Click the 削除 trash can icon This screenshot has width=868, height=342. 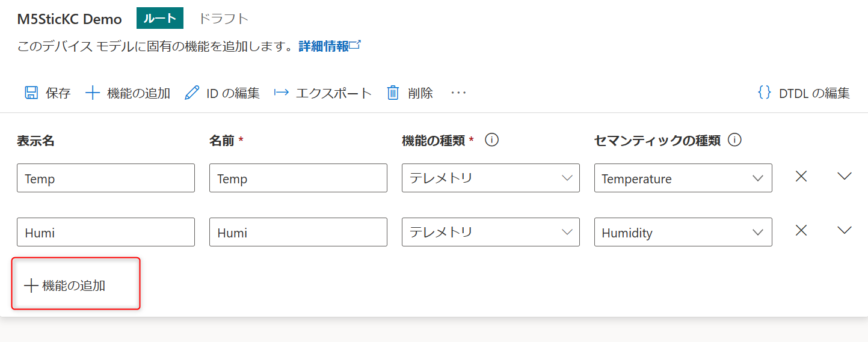tap(393, 93)
